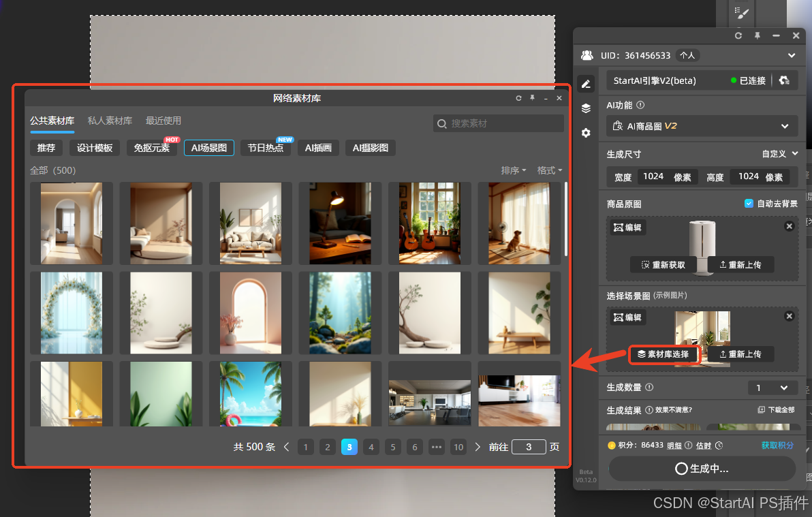
Task: Click 下载全部 to download results
Action: point(777,410)
